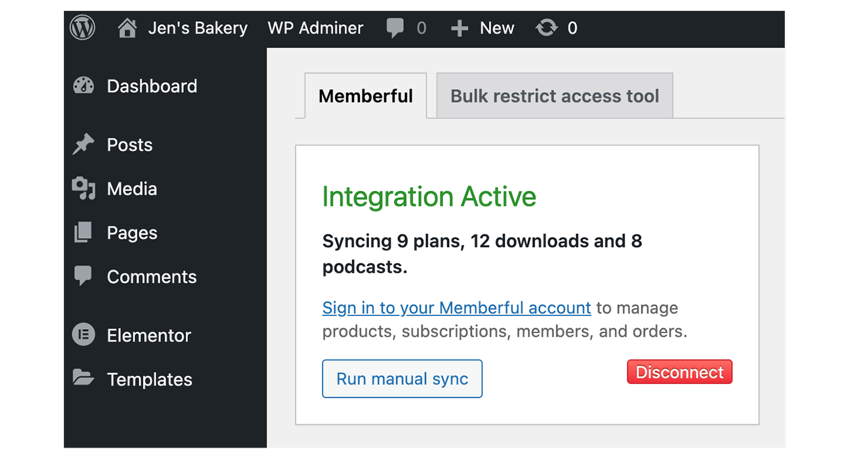Click the home icon beside Jen's Bakery
This screenshot has width=868, height=463.
127,28
